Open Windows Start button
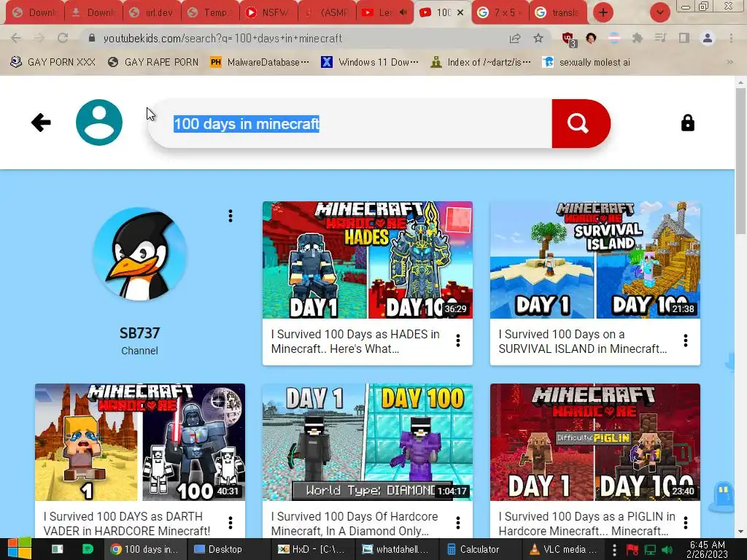This screenshot has width=747, height=560. click(x=20, y=549)
